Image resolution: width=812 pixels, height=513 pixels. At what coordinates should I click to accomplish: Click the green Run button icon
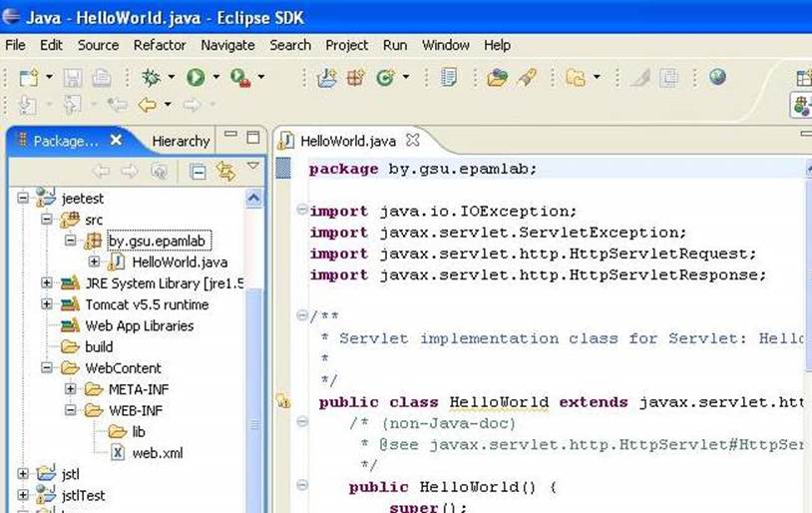[196, 78]
